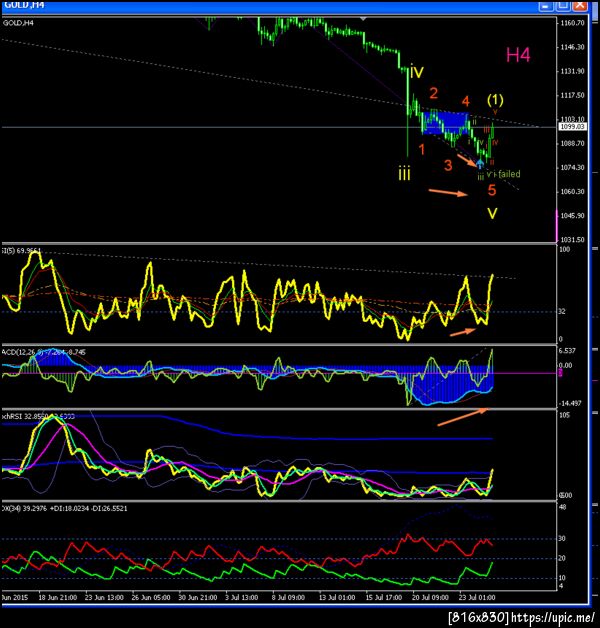
Task: Click the StochRSI scale value 105
Action: 564,415
